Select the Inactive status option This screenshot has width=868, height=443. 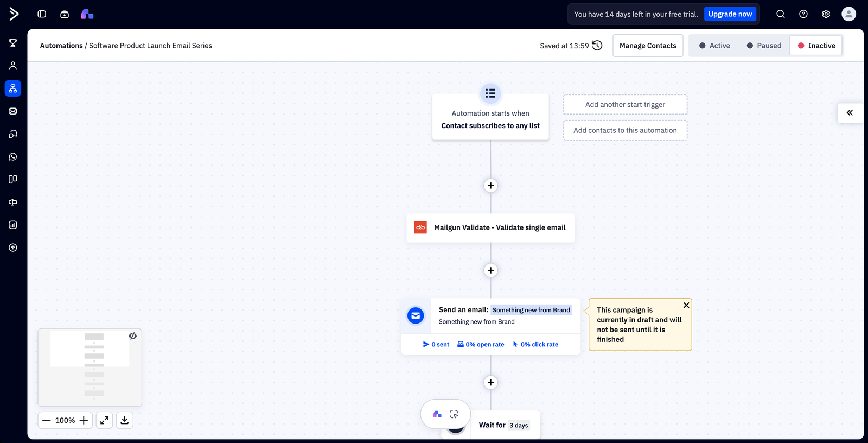point(816,46)
